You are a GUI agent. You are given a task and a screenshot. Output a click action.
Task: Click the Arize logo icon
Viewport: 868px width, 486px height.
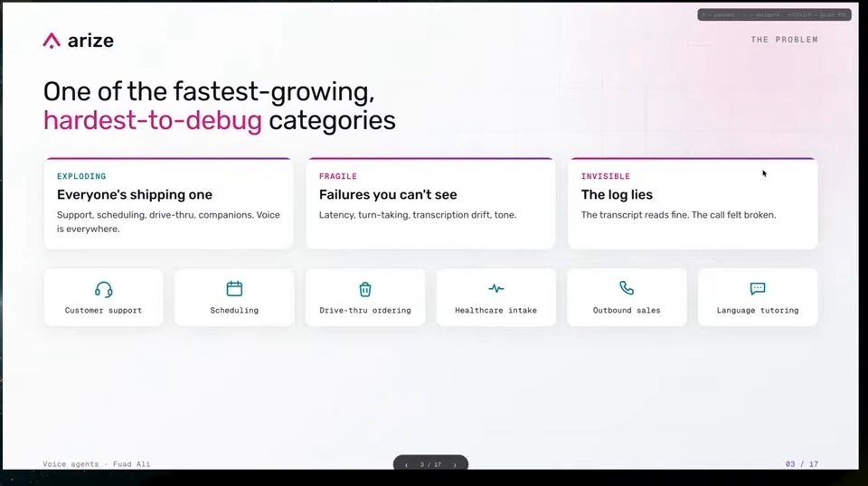click(x=52, y=41)
